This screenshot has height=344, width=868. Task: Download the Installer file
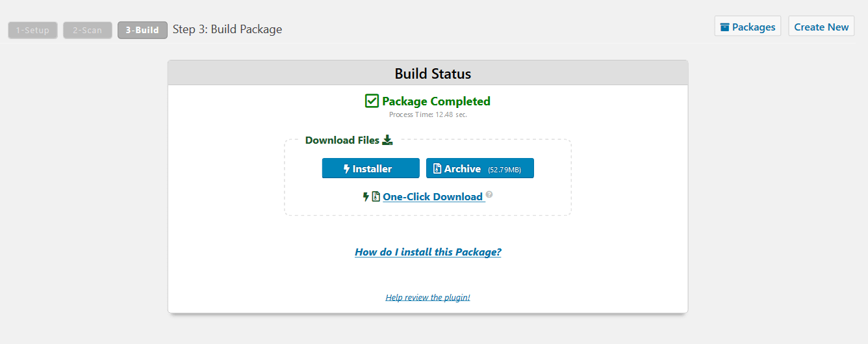pos(371,168)
